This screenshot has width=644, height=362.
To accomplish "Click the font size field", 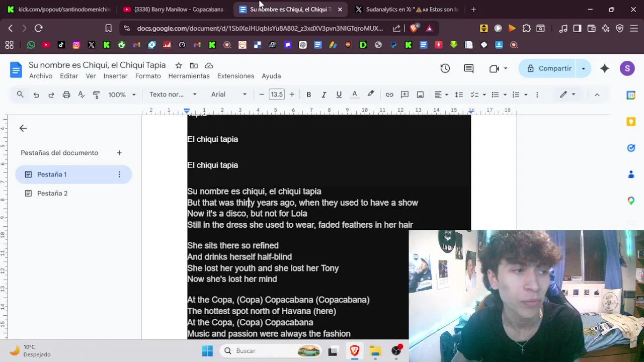I will [x=277, y=95].
